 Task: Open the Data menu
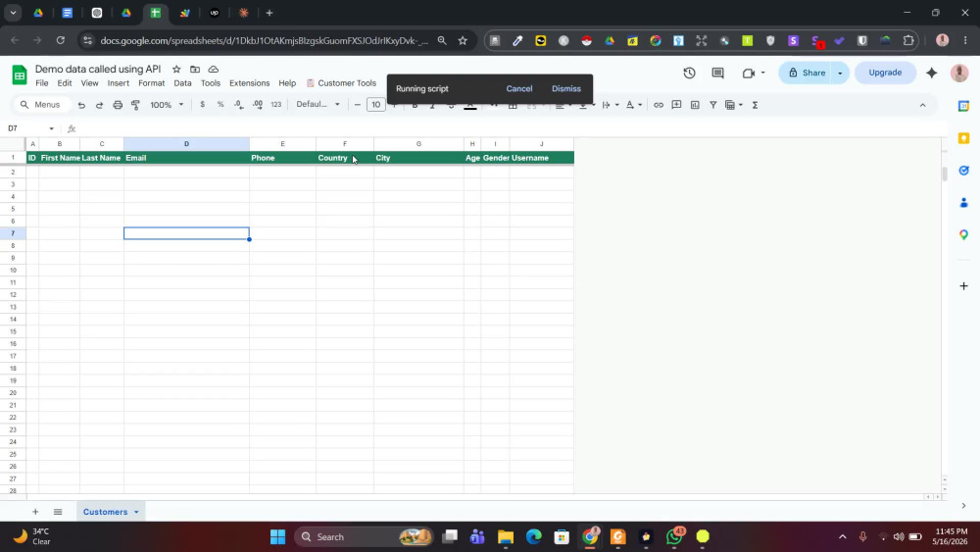click(x=182, y=83)
